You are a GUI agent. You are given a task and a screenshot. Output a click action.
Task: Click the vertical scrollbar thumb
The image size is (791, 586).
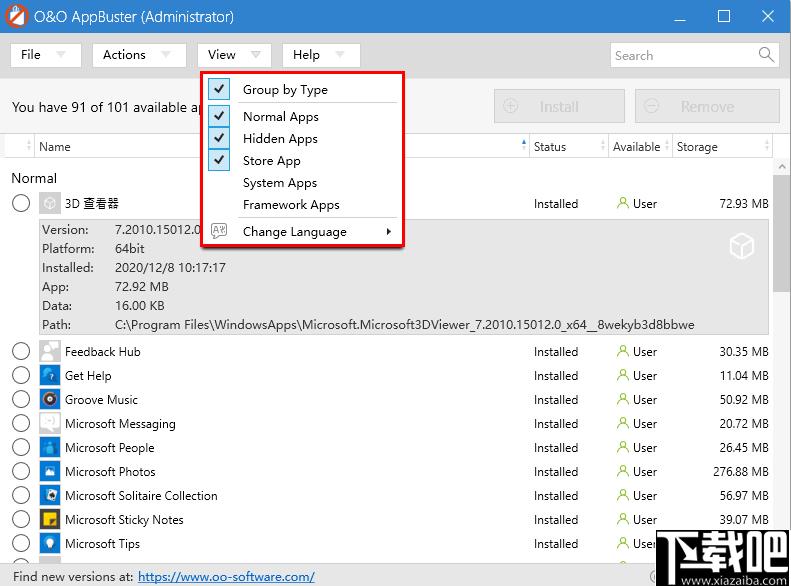[x=781, y=233]
